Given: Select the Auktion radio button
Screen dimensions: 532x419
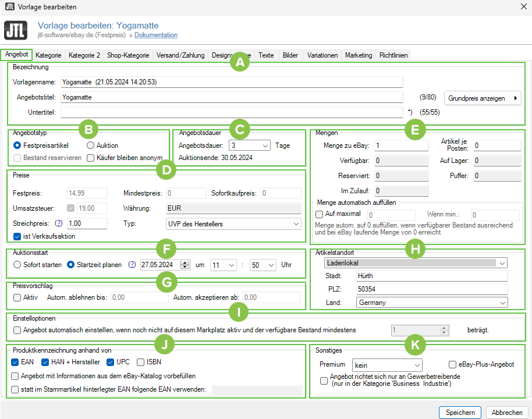Looking at the screenshot, I should coord(90,145).
